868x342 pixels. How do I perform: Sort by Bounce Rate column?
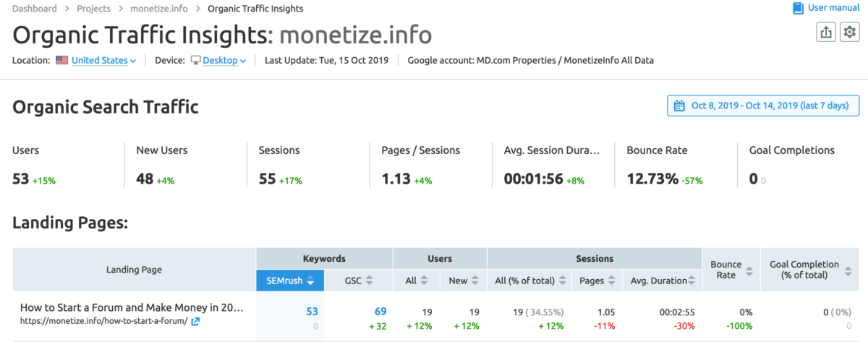(731, 270)
